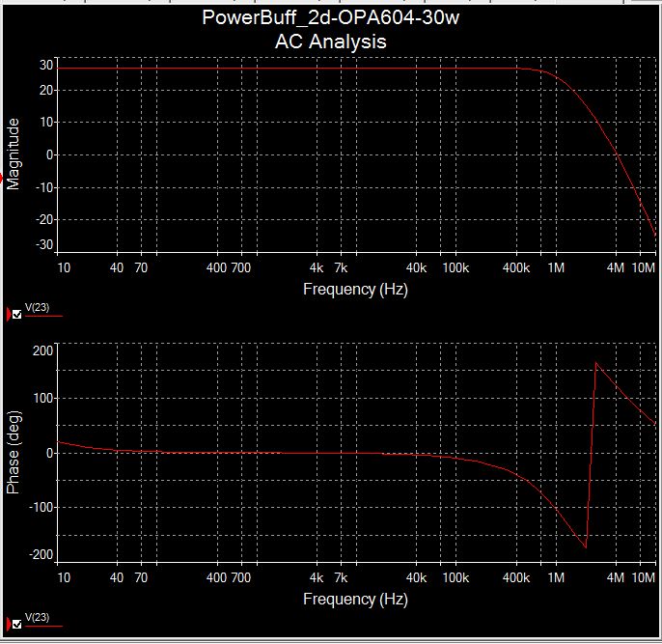This screenshot has width=662, height=644.
Task: Click the Frequency (Hz) label below the Phase plot
Action: click(355, 600)
